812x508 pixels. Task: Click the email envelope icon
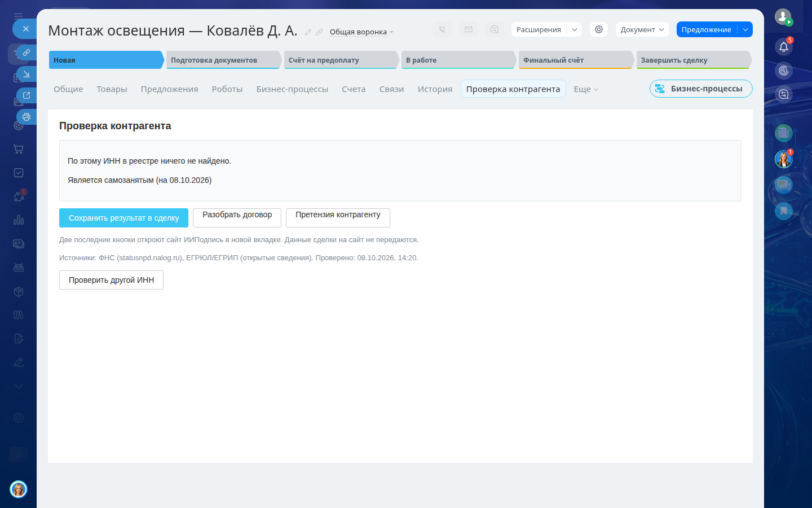tap(469, 29)
